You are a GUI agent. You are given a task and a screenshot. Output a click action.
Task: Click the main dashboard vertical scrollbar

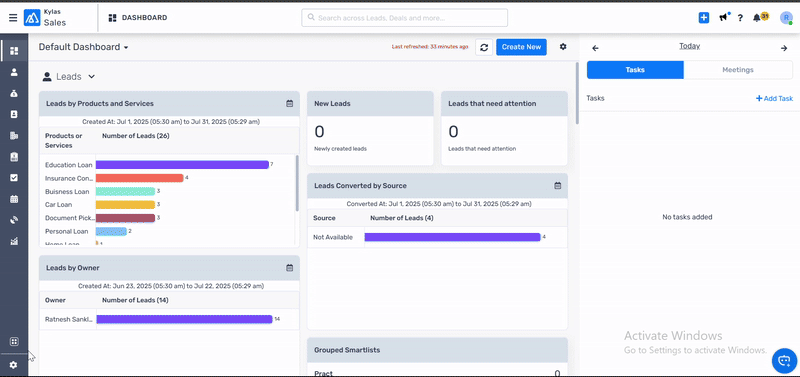577,93
